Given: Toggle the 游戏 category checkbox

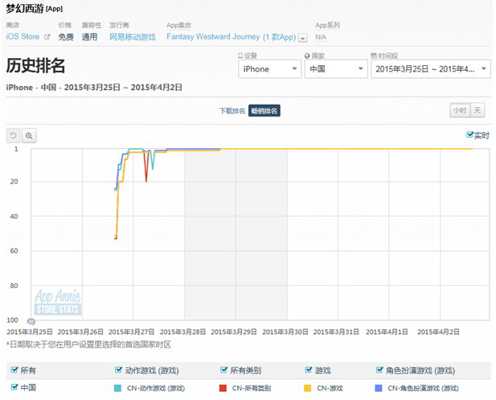Looking at the screenshot, I should tap(309, 370).
